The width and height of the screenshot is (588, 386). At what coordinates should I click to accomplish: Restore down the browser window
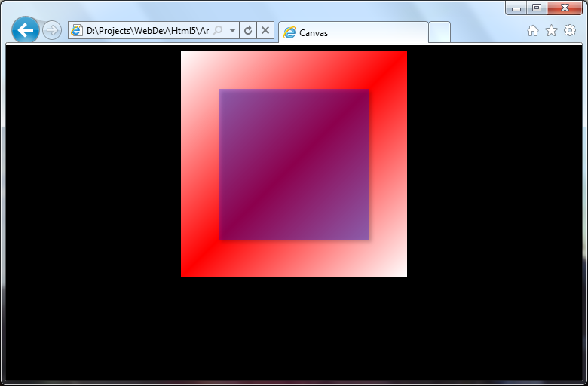[537, 8]
